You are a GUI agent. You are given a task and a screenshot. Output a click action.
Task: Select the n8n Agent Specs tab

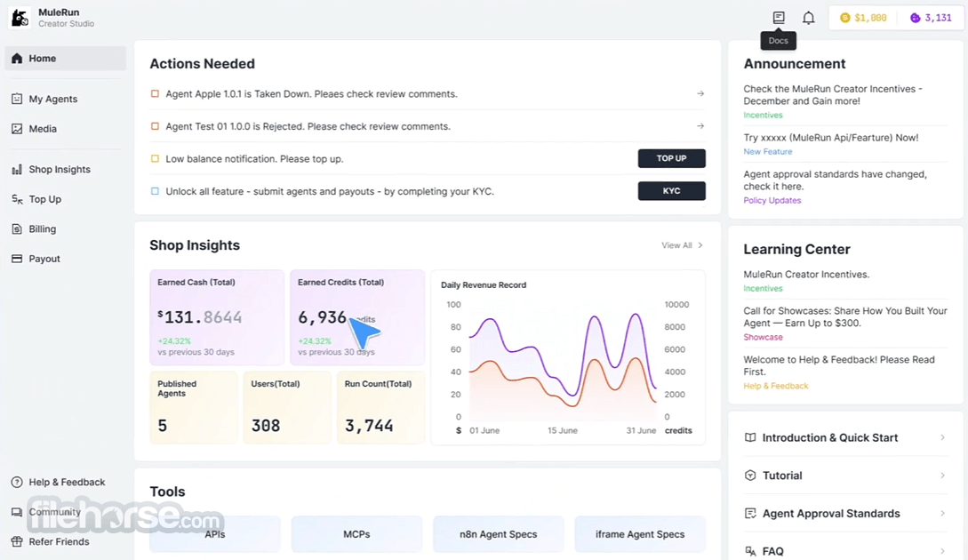pyautogui.click(x=498, y=534)
